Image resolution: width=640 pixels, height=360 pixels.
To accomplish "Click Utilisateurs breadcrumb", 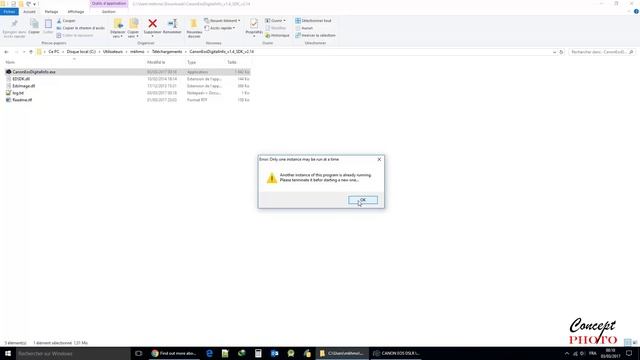I will pos(113,52).
